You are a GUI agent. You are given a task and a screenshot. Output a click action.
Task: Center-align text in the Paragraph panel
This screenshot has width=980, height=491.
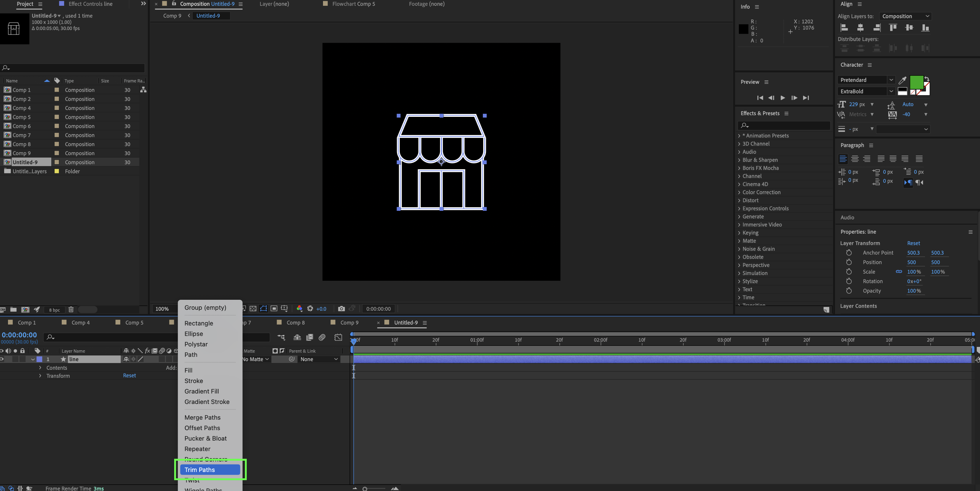point(854,159)
